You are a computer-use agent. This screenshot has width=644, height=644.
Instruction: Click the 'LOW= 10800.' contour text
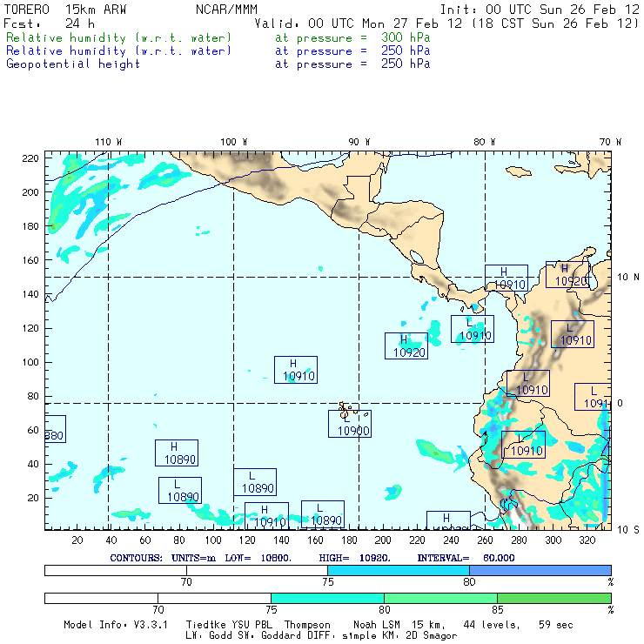click(x=258, y=558)
